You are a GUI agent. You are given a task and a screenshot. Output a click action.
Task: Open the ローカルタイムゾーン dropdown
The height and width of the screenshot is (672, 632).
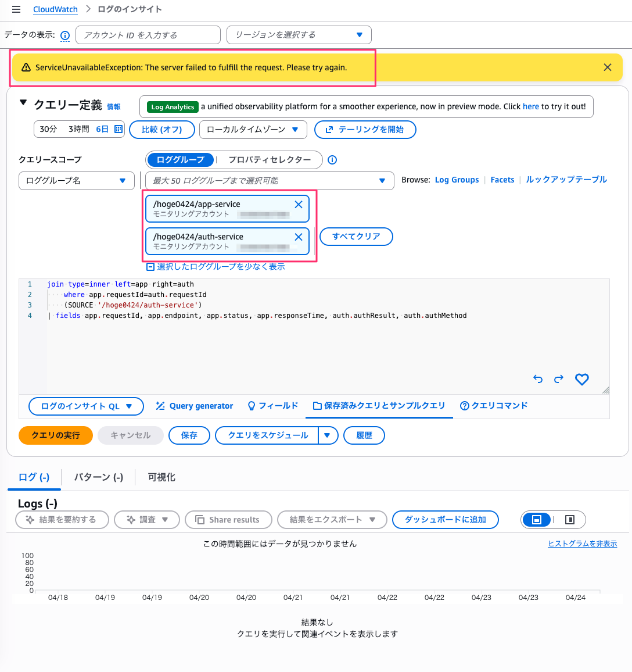click(253, 130)
